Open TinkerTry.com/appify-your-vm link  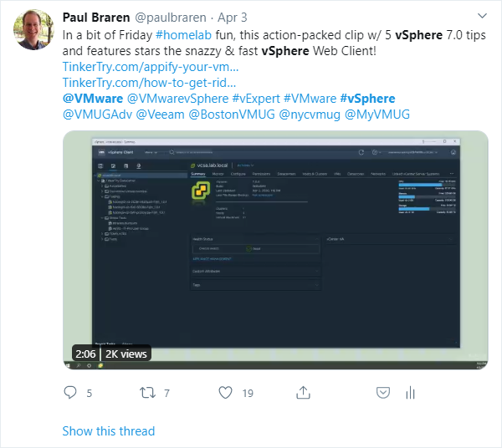(151, 67)
